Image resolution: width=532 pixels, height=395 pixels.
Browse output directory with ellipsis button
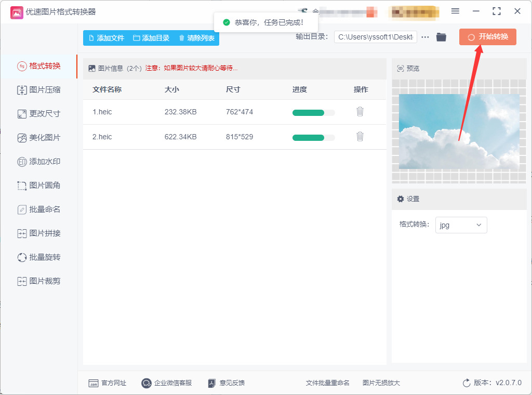425,37
